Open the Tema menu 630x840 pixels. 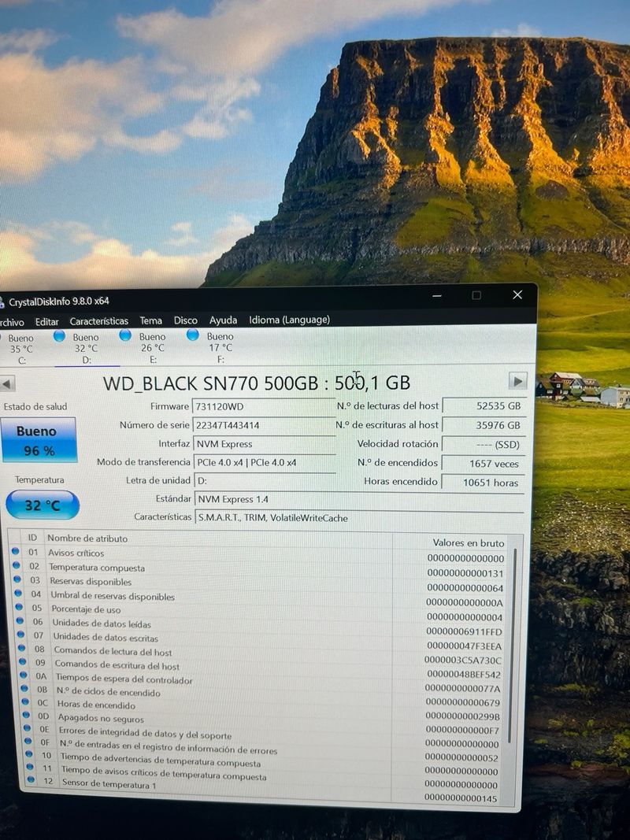pyautogui.click(x=150, y=320)
